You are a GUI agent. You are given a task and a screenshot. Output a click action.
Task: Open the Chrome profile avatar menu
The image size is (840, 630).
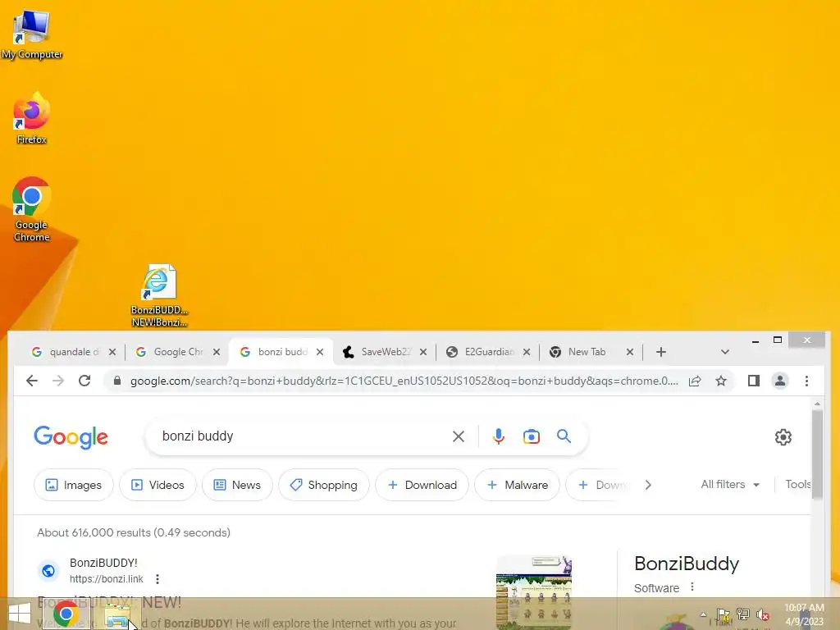point(780,381)
